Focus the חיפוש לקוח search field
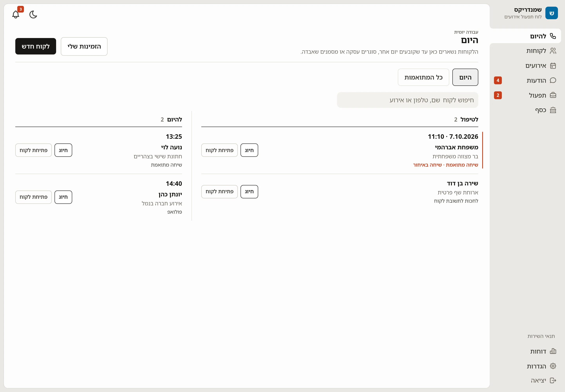Image resolution: width=565 pixels, height=392 pixels. click(407, 100)
